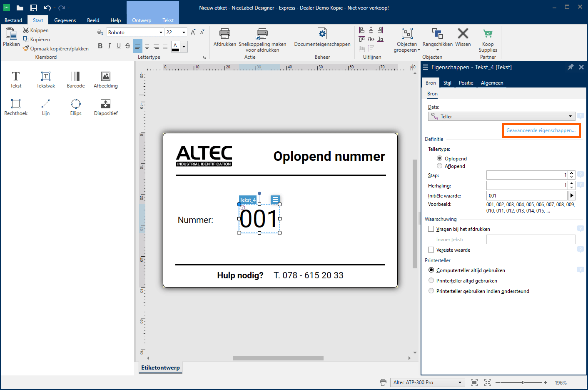Expand the font color dropdown arrow

(184, 47)
